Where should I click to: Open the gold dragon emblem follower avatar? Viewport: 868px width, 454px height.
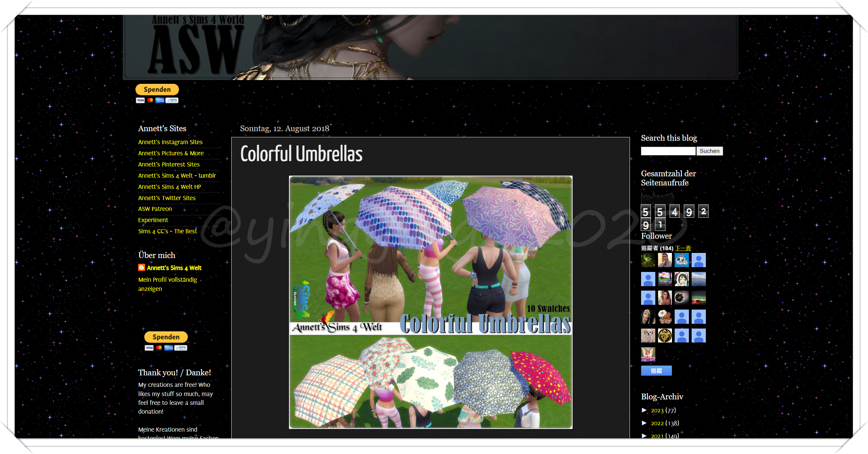(x=665, y=335)
